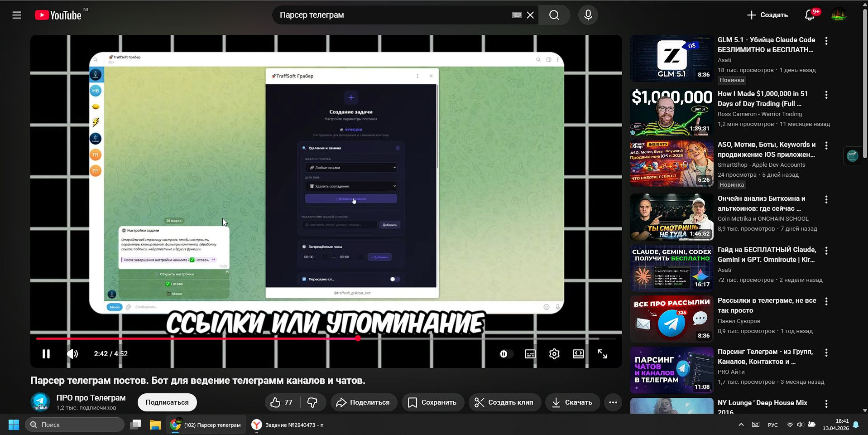Click the 1,2 тыс. подписчиков subscriber count
Screen dimensions: 868x435
[x=86, y=408]
